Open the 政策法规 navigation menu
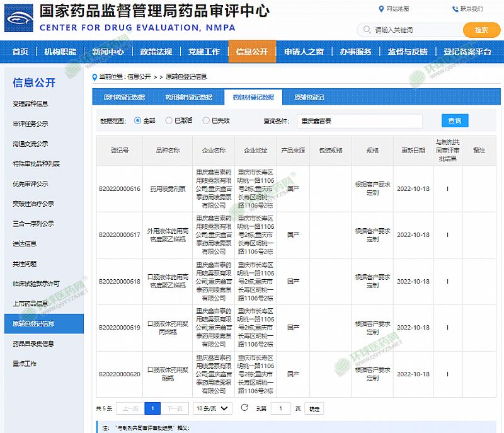This screenshot has height=433, width=504. [156, 52]
